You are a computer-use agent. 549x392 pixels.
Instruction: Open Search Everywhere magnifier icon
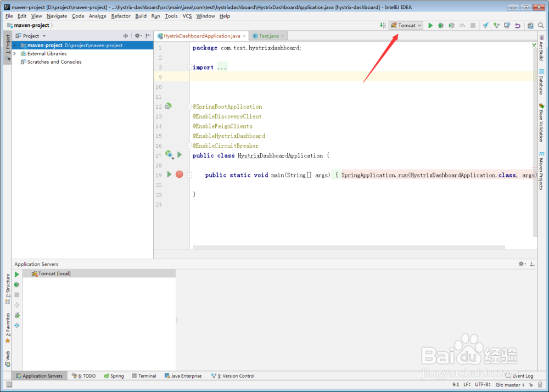pos(541,25)
